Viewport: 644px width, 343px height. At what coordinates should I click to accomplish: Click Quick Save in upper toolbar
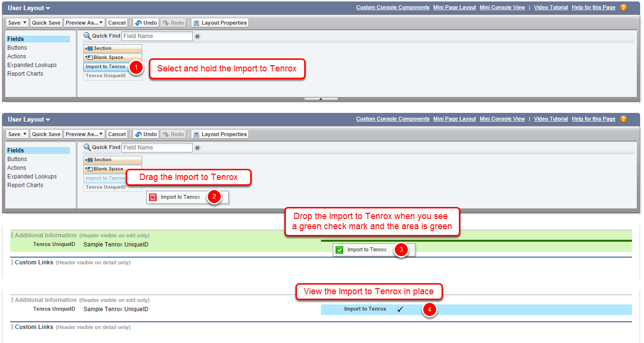[x=46, y=23]
